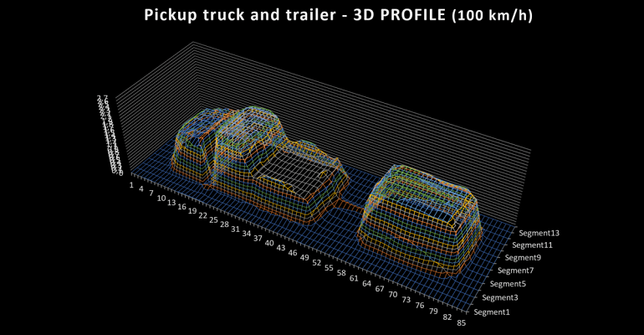Viewport: 644px width, 335px height.
Task: Click axis value '37' on horizontal axis
Action: pos(258,238)
